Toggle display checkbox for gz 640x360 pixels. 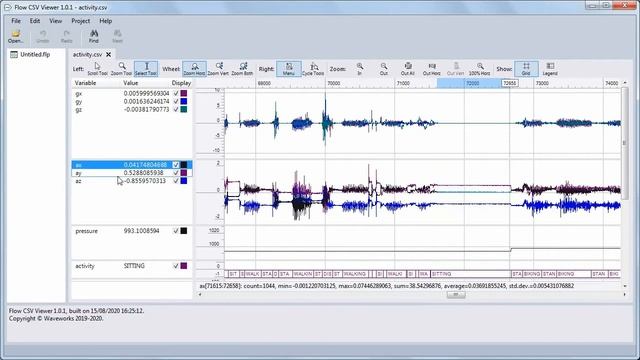click(176, 109)
